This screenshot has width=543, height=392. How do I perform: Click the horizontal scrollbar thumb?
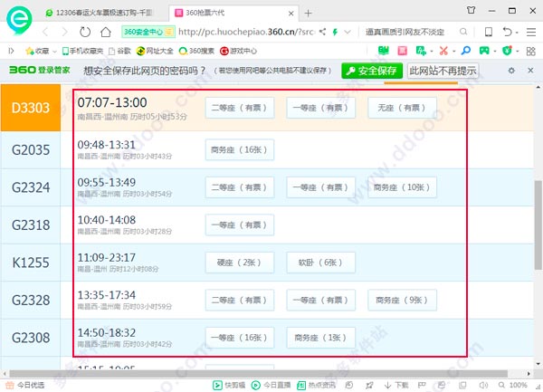pos(258,374)
